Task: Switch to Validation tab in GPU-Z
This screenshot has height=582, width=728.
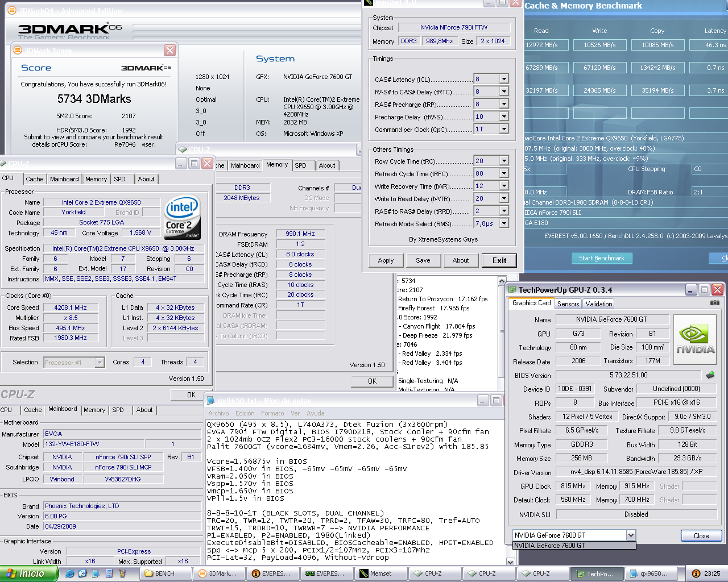Action: tap(599, 304)
